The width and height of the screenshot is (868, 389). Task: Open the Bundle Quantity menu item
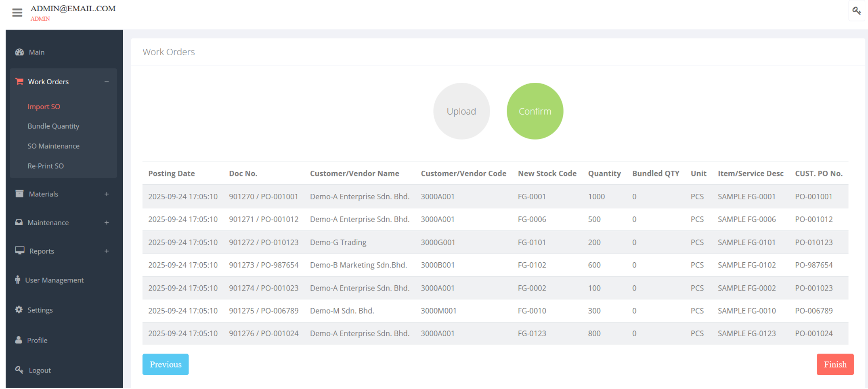point(53,126)
